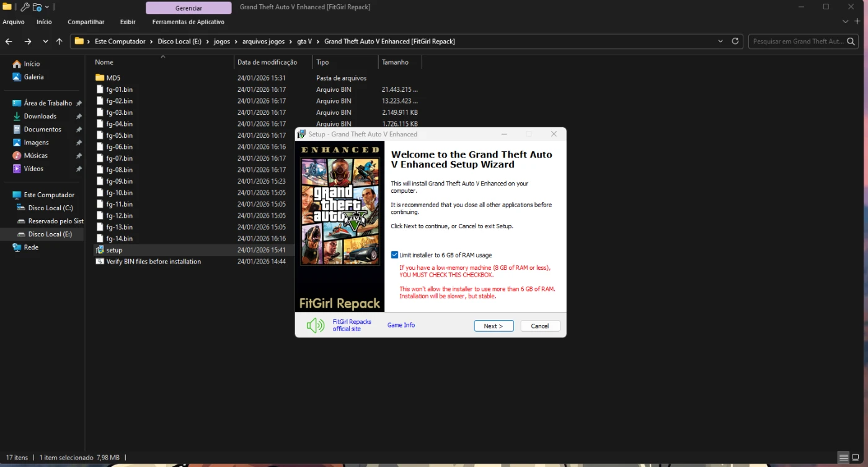Open the Compartilhar ribbon tab
868x467 pixels.
86,22
